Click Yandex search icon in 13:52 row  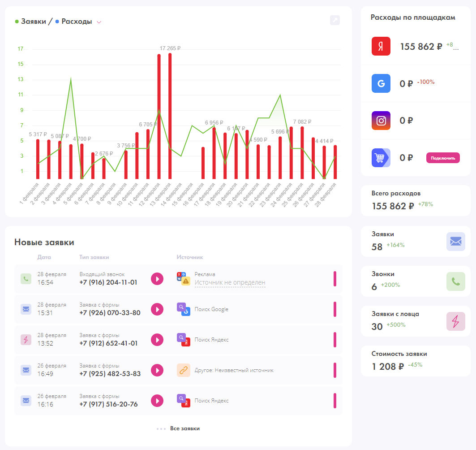click(x=183, y=340)
